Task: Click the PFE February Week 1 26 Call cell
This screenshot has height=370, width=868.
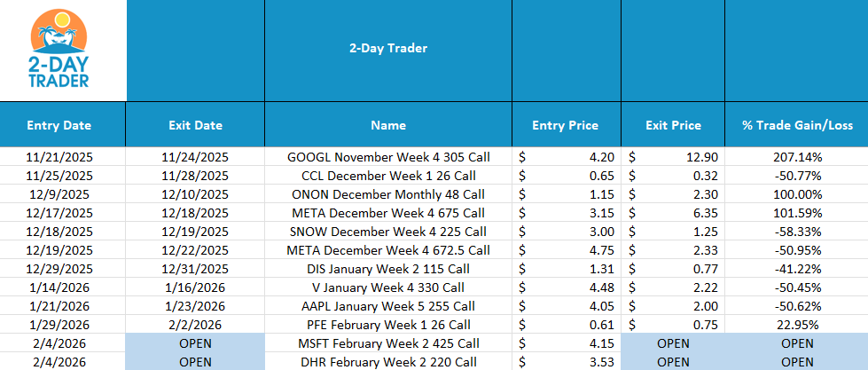Action: (x=388, y=324)
